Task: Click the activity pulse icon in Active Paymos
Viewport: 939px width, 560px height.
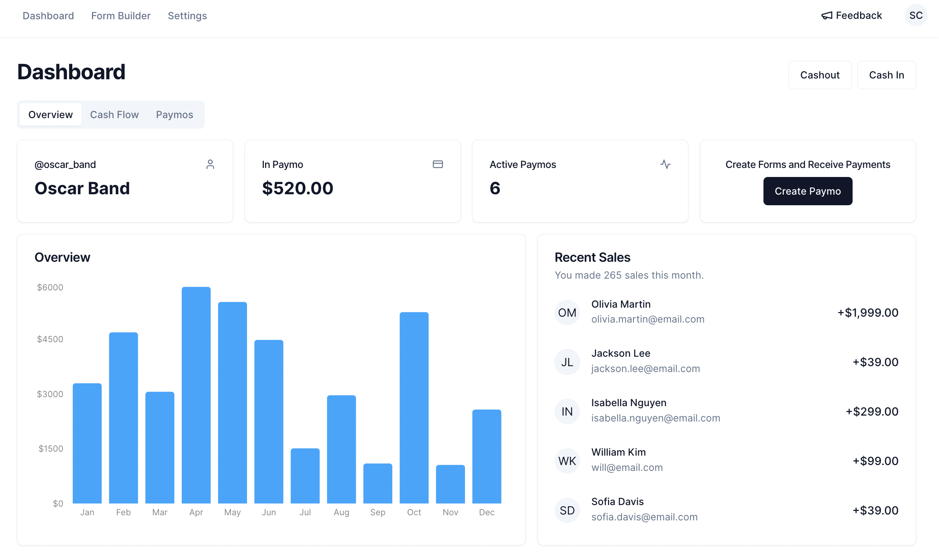Action: (665, 164)
